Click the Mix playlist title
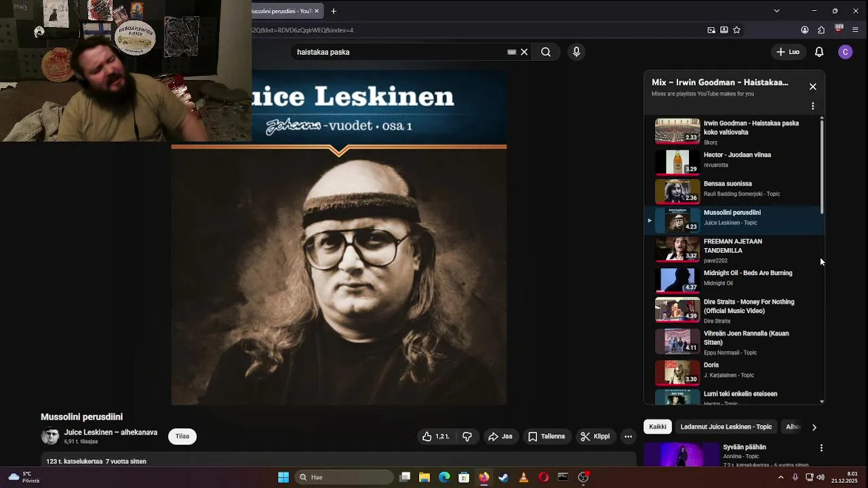Screen dimensions: 868x488 tap(720, 83)
